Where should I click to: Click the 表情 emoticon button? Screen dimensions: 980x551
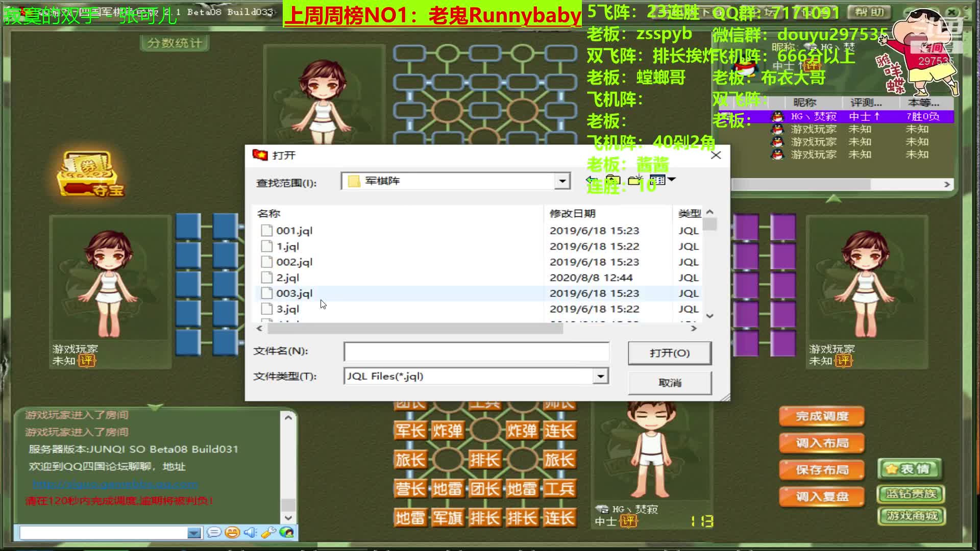coord(910,468)
